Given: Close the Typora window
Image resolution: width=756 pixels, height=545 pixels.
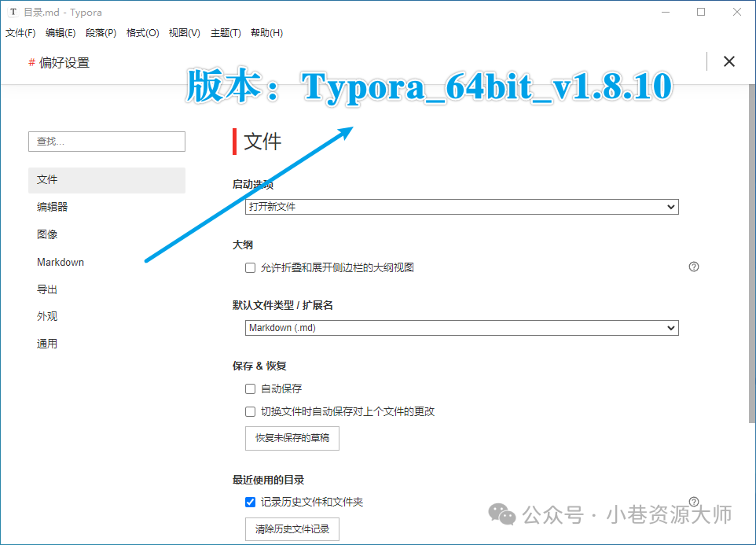Looking at the screenshot, I should pyautogui.click(x=736, y=12).
